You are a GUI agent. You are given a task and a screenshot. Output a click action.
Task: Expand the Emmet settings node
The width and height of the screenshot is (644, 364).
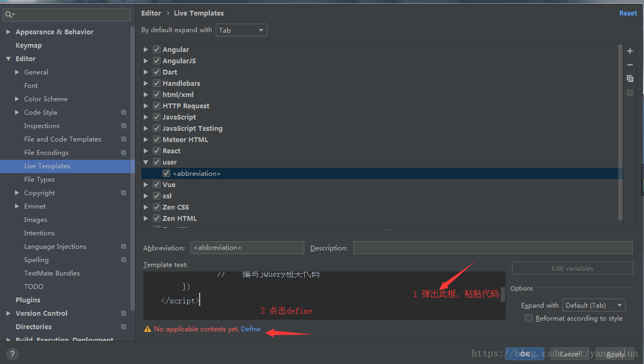[17, 206]
